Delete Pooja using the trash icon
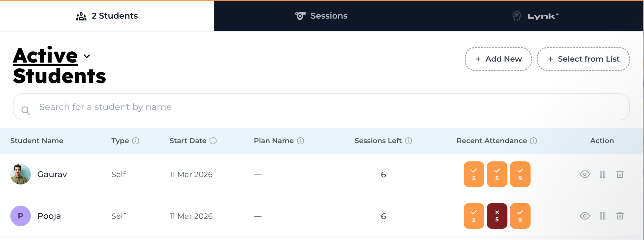 point(620,216)
